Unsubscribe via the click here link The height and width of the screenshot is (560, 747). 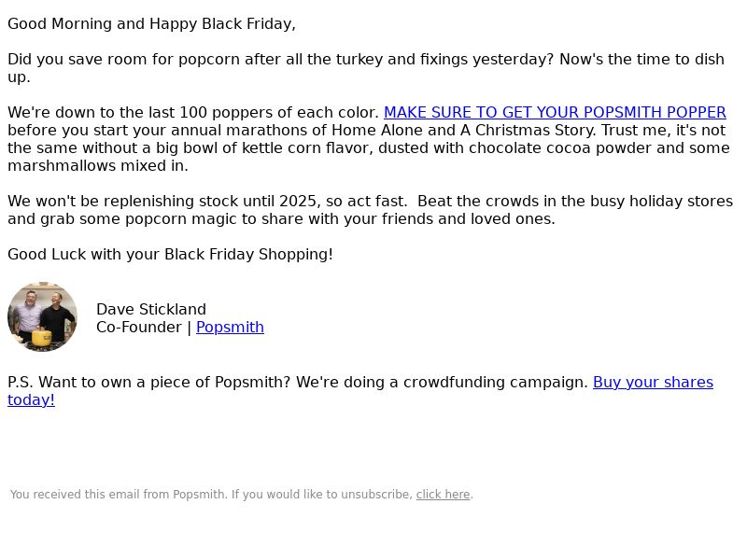[x=443, y=495]
